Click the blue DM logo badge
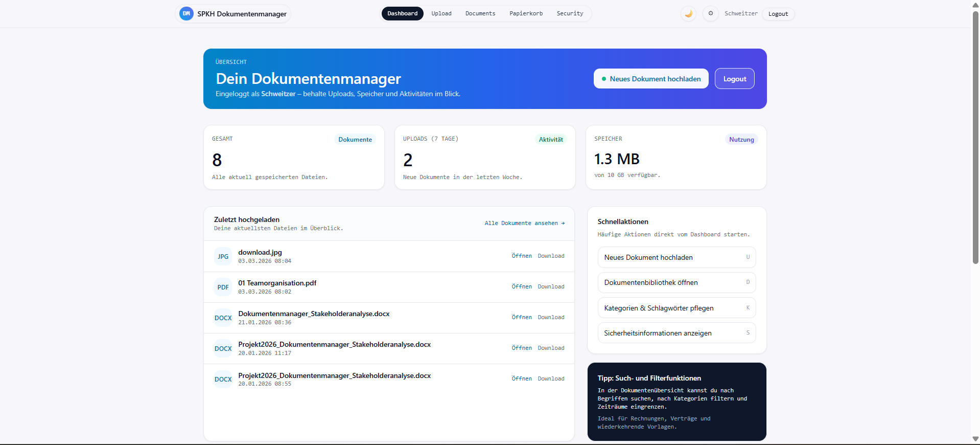This screenshot has width=980, height=445. tap(186, 14)
